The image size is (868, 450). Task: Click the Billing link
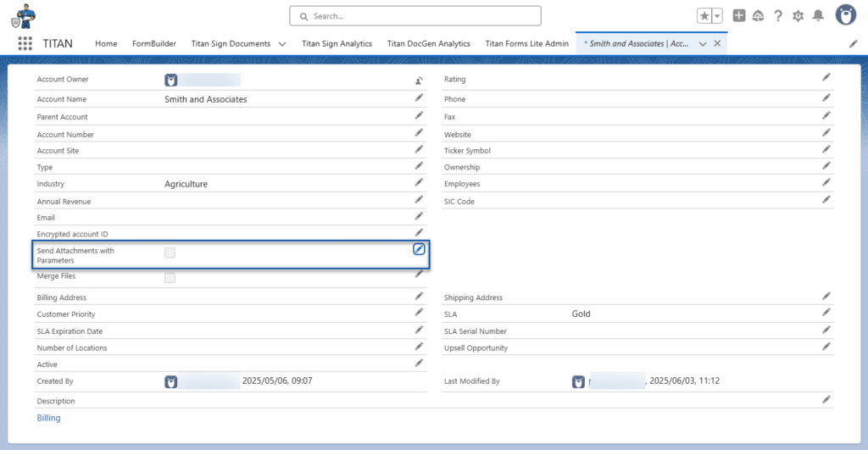point(48,418)
